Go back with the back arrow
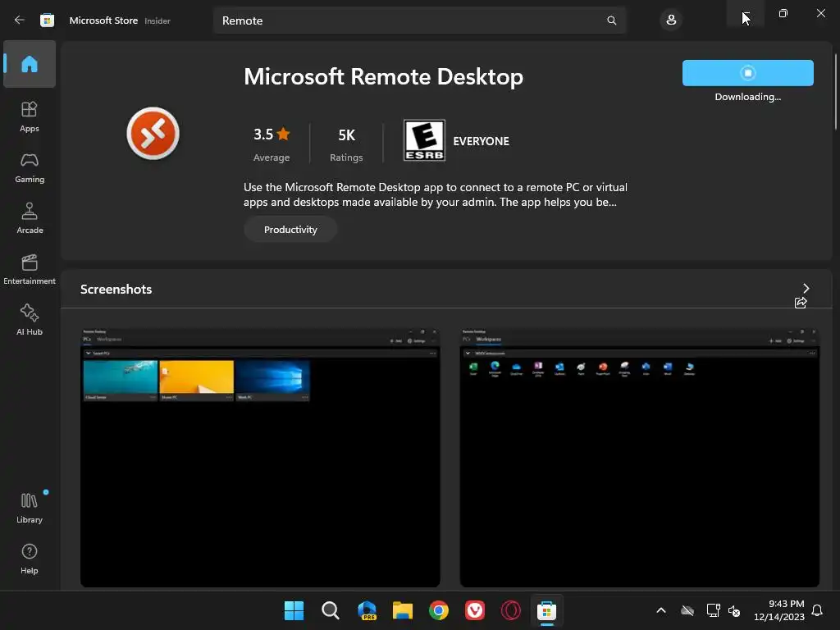The image size is (840, 630). point(20,21)
